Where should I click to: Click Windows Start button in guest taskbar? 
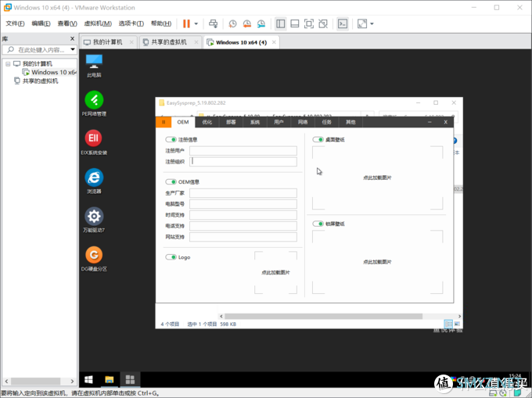(89, 379)
